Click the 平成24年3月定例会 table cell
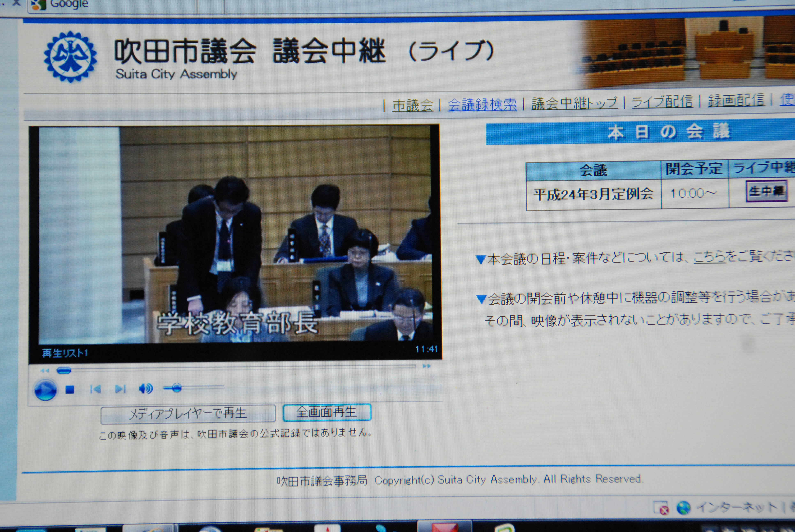 [x=593, y=194]
